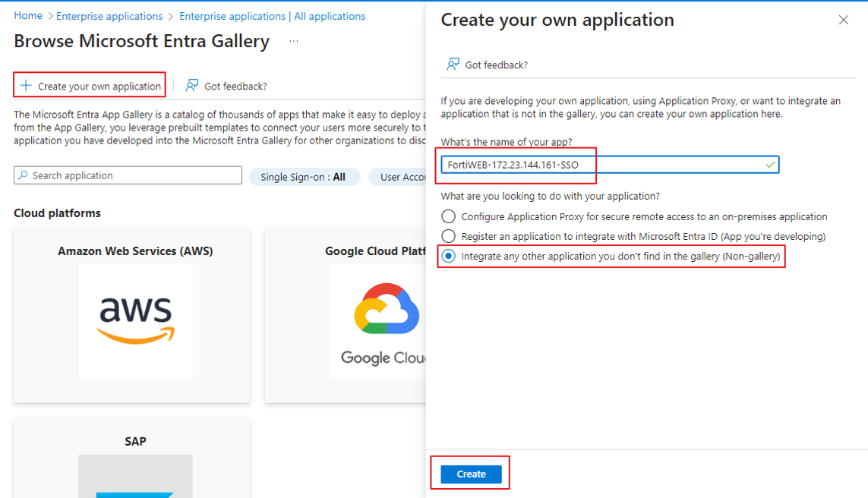Click Got feedback? text in the Create panel

(x=497, y=65)
